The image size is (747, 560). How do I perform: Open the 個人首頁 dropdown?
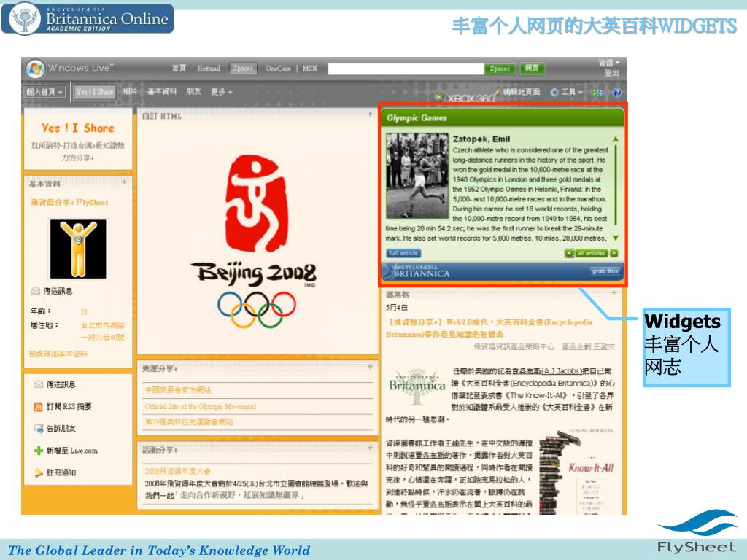44,92
